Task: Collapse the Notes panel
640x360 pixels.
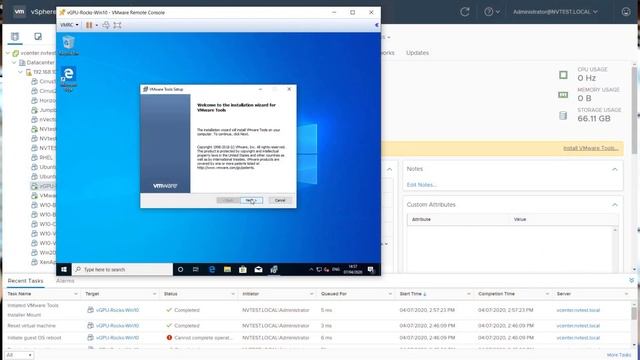Action: (615, 169)
